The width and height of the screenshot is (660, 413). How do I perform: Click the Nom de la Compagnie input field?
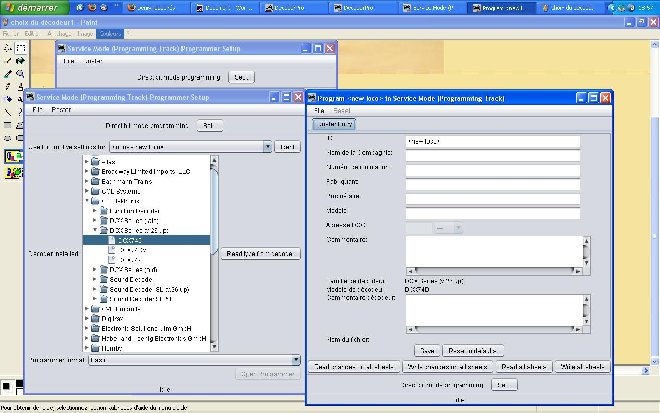[492, 156]
